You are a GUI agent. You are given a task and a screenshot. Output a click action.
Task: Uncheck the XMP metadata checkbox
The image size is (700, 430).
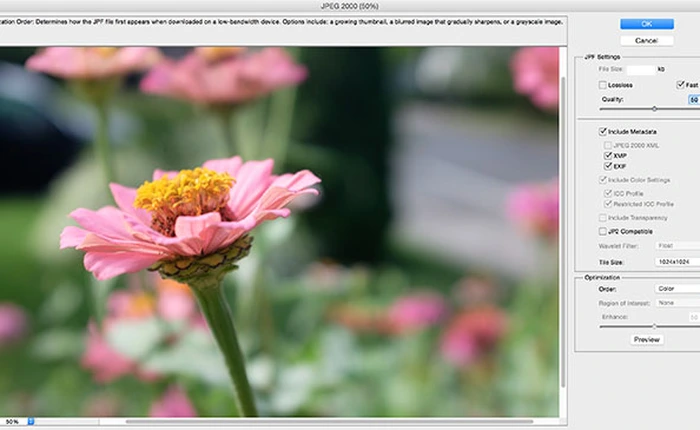608,156
